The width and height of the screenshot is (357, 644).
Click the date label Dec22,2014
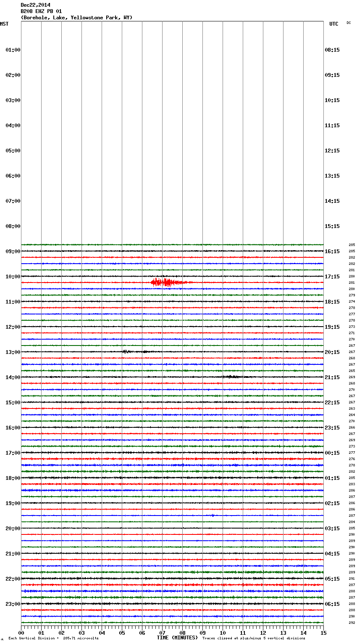pyautogui.click(x=35, y=5)
